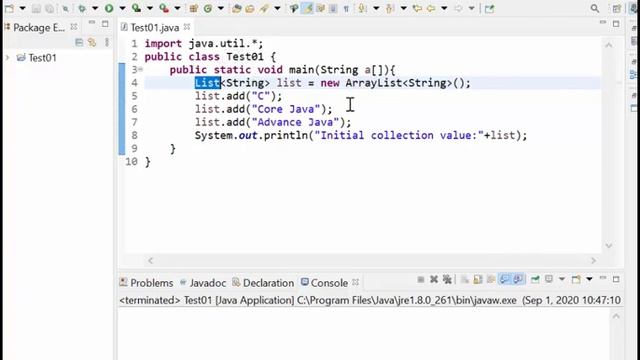Click the terminated Test01 console status line

[370, 300]
